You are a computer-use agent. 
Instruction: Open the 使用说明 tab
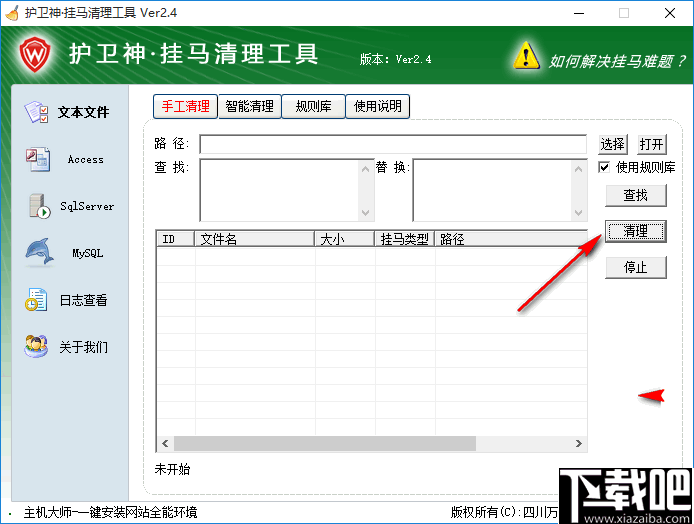(x=378, y=106)
